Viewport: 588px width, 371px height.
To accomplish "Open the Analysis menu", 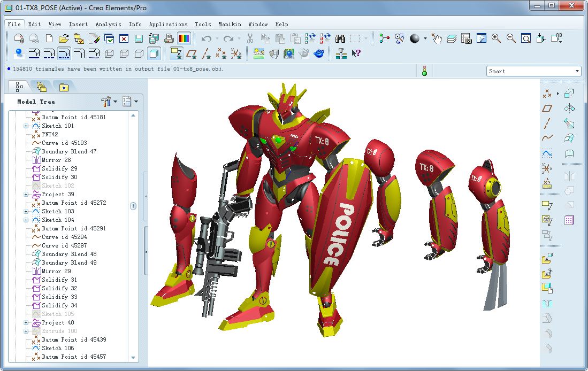I will [x=109, y=25].
